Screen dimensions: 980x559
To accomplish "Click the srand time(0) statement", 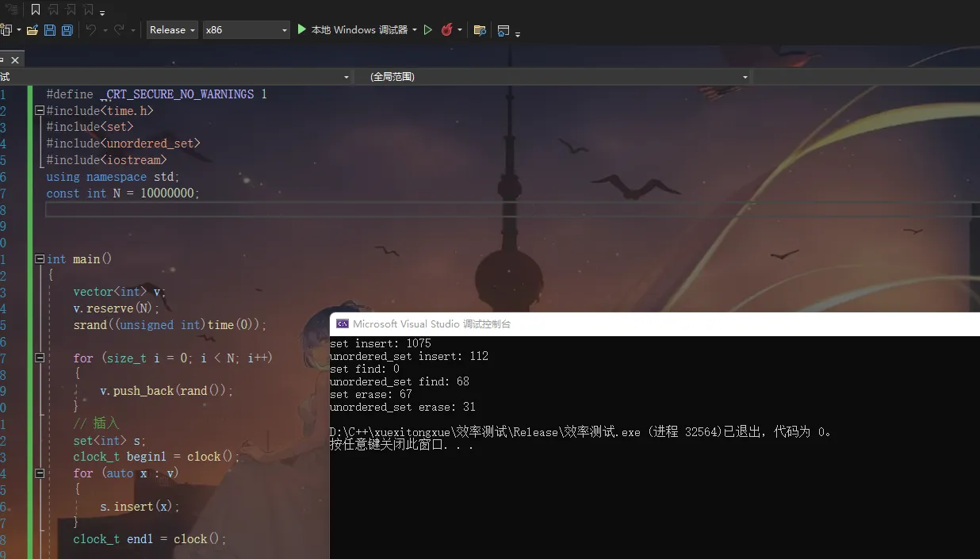I will click(170, 325).
